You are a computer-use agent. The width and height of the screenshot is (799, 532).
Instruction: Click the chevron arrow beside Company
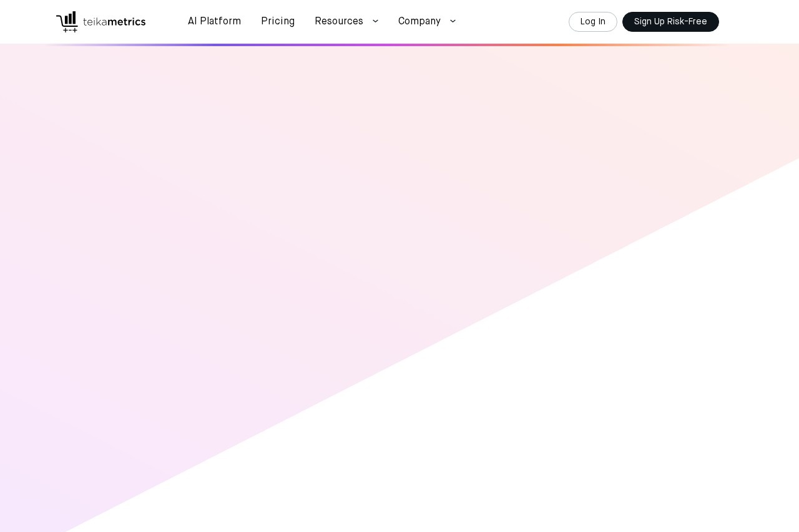pyautogui.click(x=453, y=22)
